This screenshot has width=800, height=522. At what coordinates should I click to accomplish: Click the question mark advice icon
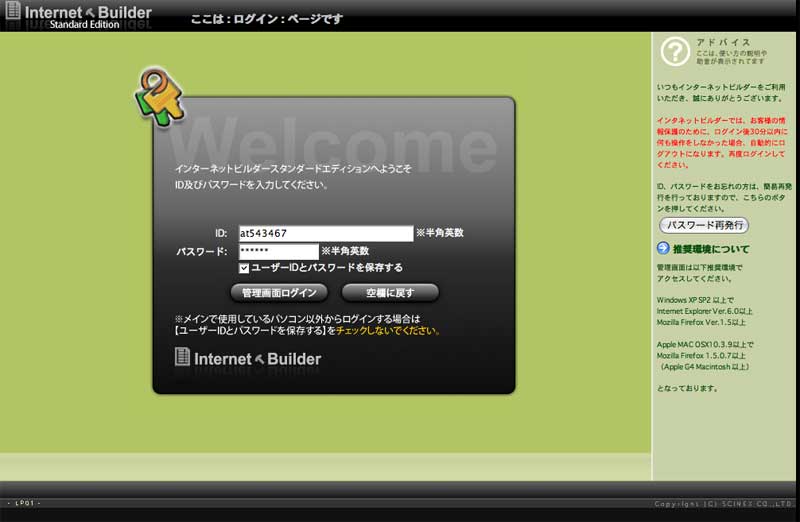tap(676, 50)
